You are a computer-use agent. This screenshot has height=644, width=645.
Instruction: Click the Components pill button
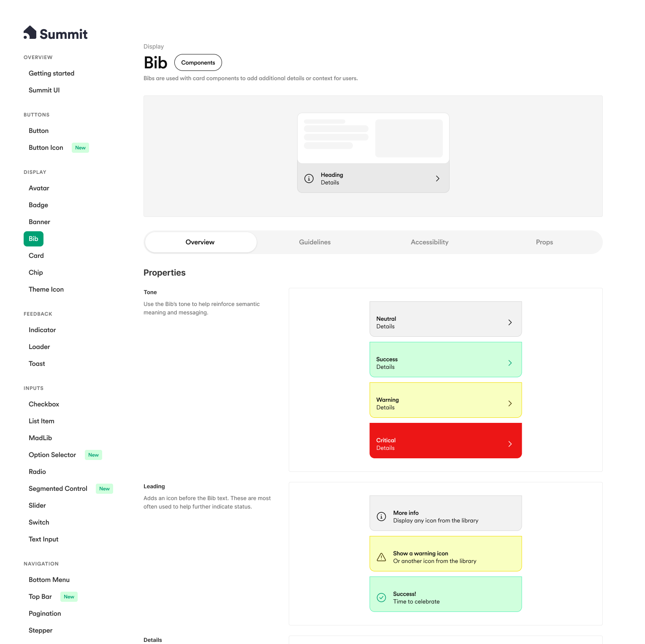point(198,62)
